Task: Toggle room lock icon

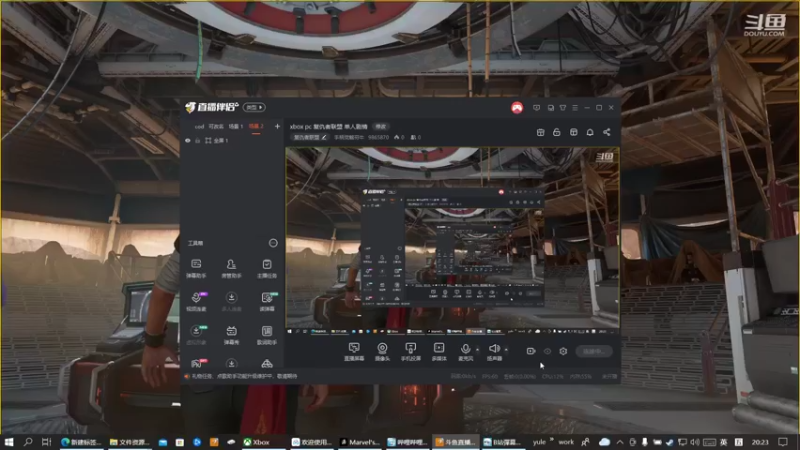Action: [x=557, y=132]
